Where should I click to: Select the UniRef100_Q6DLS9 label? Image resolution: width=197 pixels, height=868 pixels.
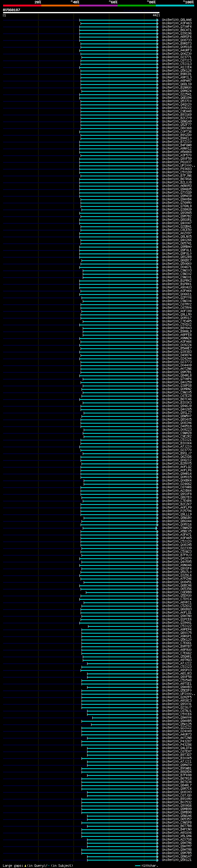(x=176, y=84)
